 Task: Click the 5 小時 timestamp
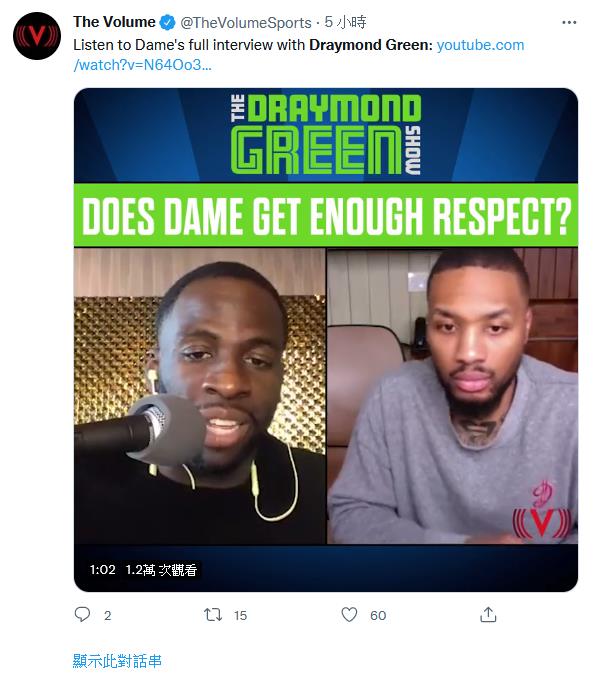click(x=345, y=22)
